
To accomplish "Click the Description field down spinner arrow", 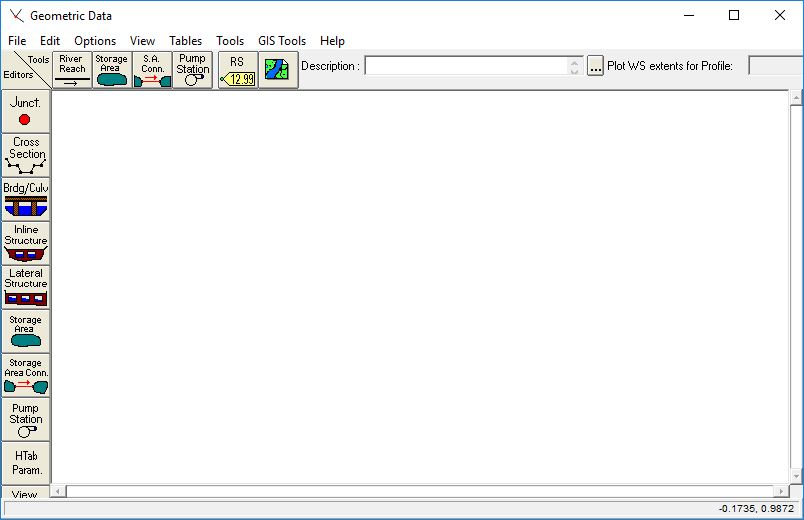I will tap(574, 71).
